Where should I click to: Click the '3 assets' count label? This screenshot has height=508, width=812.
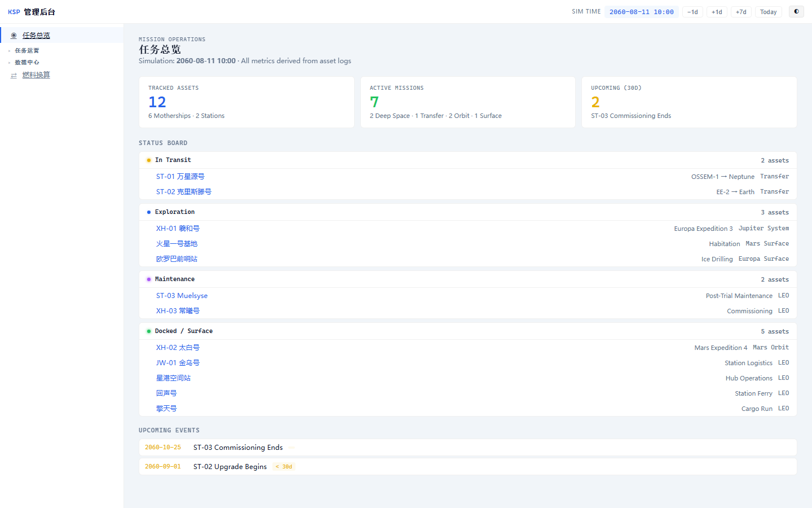pos(775,213)
